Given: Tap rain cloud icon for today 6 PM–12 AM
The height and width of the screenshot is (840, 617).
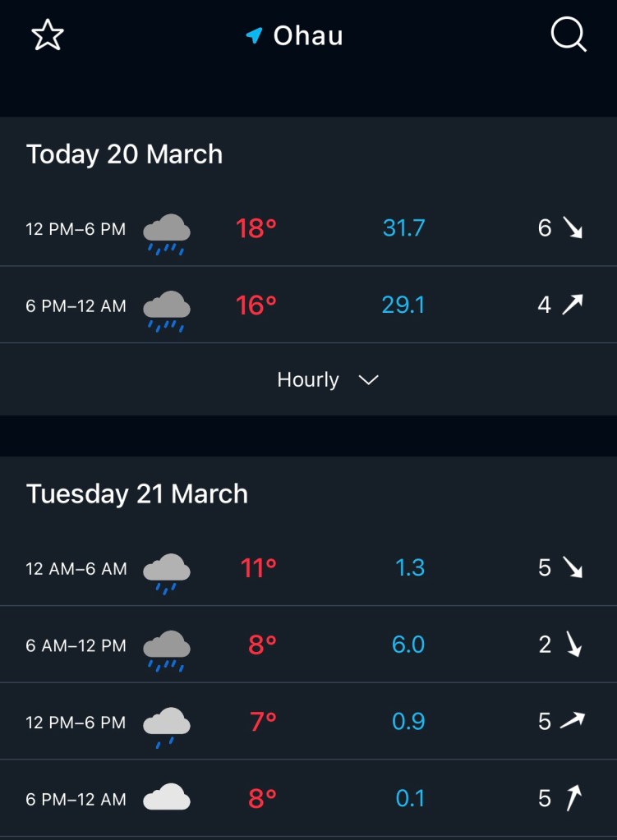Looking at the screenshot, I should pos(167,310).
